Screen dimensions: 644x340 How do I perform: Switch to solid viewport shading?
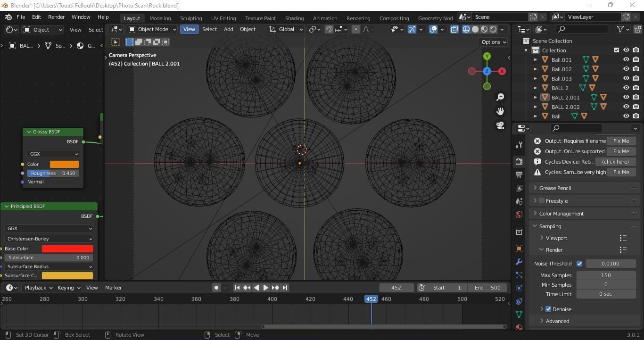475,29
